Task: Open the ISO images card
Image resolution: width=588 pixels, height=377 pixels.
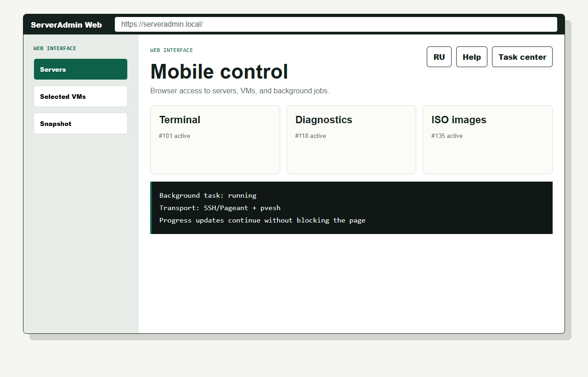Action: 487,140
